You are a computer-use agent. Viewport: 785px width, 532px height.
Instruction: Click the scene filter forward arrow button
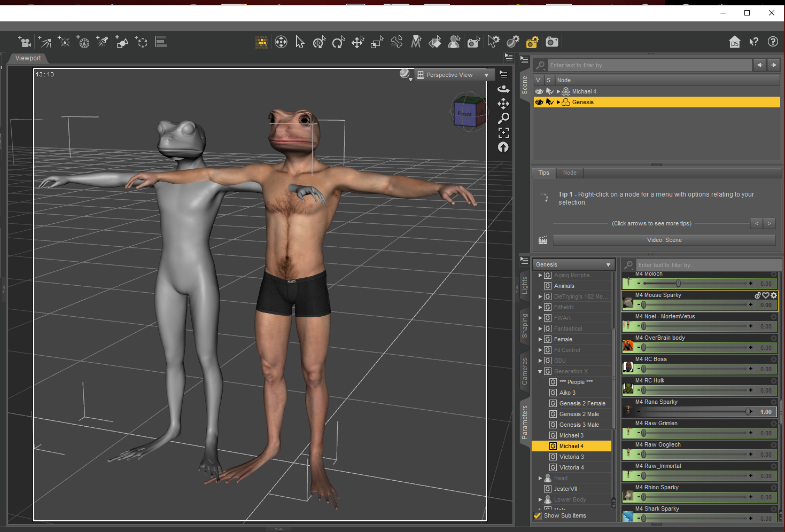click(774, 65)
